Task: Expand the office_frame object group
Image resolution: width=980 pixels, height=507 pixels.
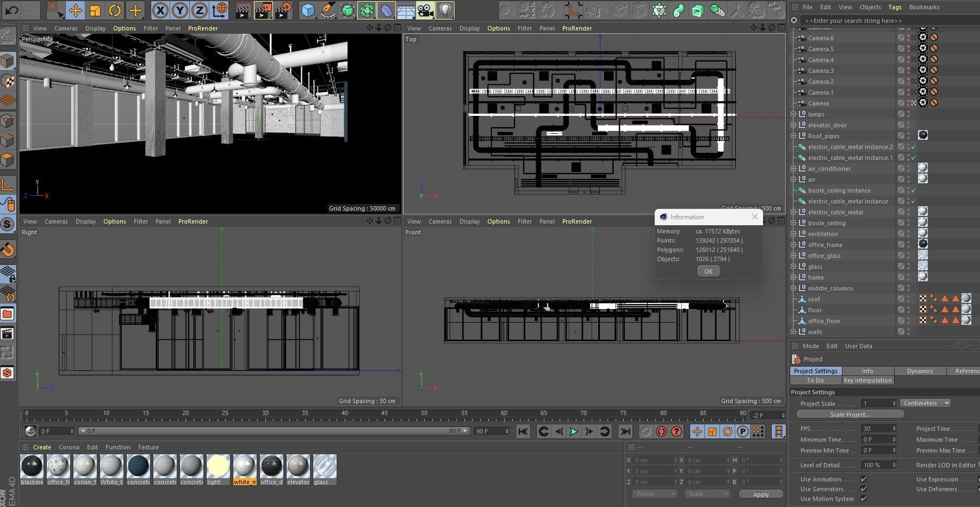Action: coord(793,245)
